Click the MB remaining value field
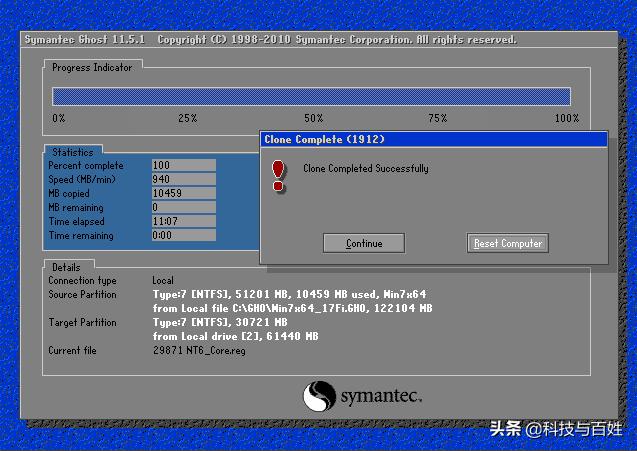This screenshot has width=637, height=451. pos(183,207)
